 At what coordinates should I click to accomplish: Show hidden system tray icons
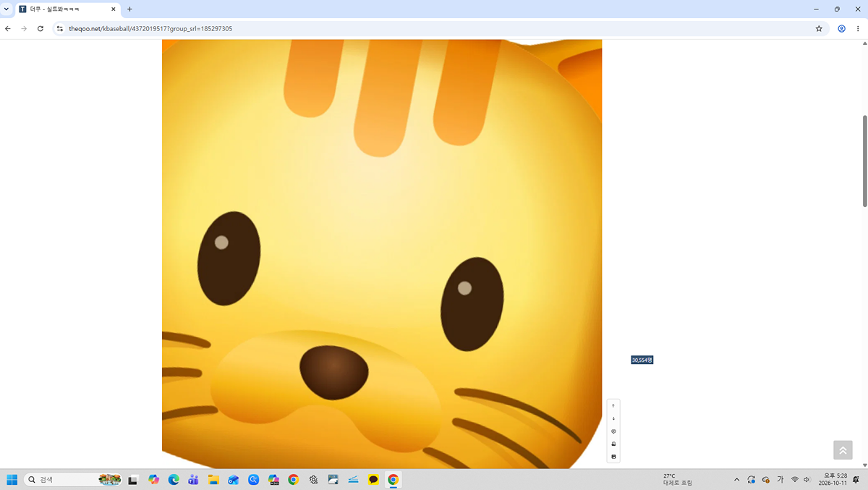tap(736, 479)
